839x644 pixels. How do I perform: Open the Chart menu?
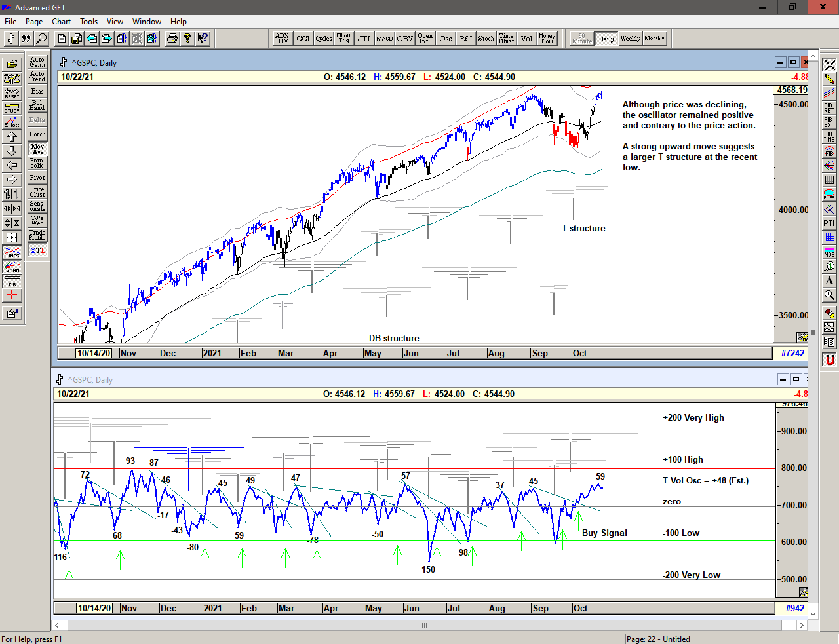[61, 22]
